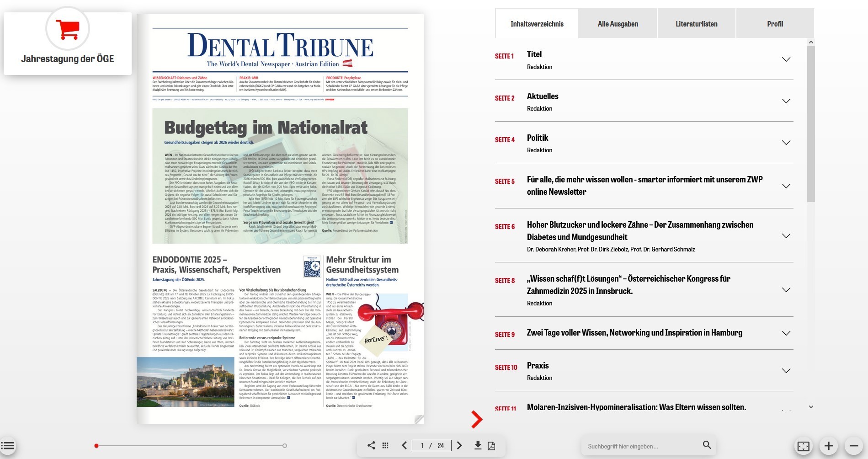868x459 pixels.
Task: Click the page slider end marker
Action: (285, 446)
